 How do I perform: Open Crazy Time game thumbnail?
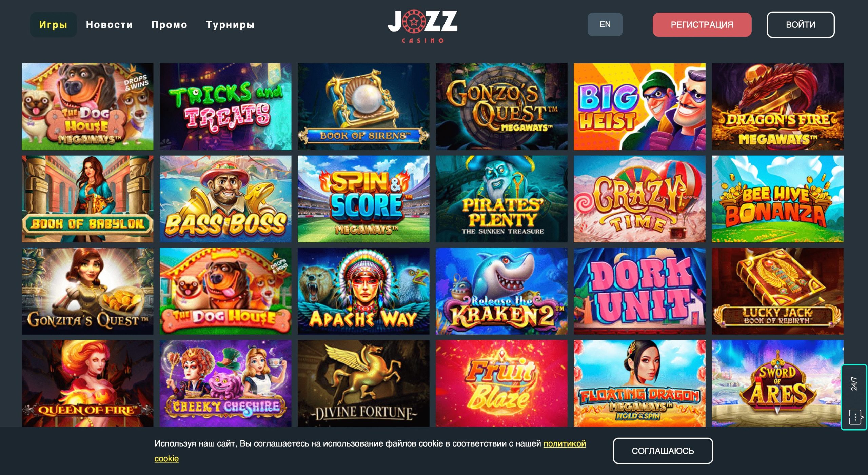pos(639,199)
